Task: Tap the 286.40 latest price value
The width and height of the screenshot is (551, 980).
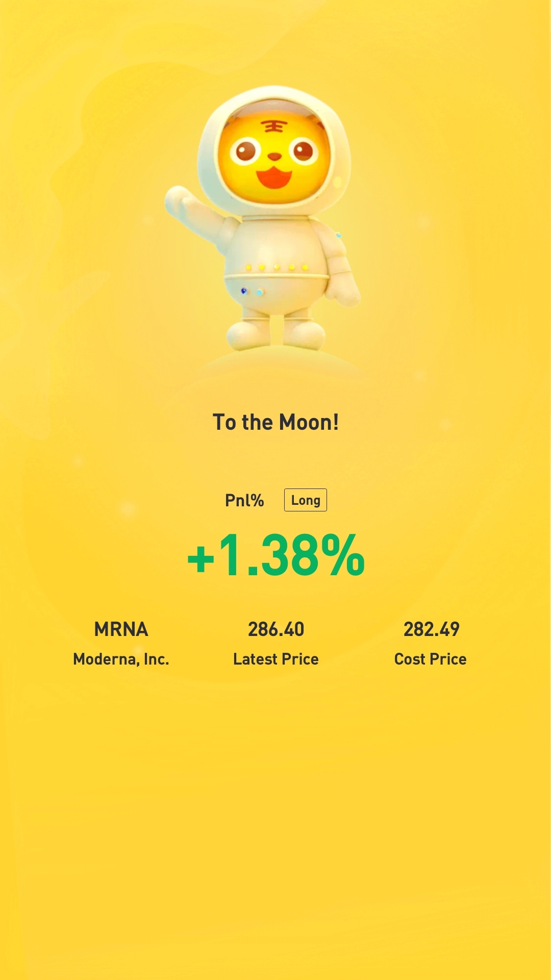Action: 276,629
